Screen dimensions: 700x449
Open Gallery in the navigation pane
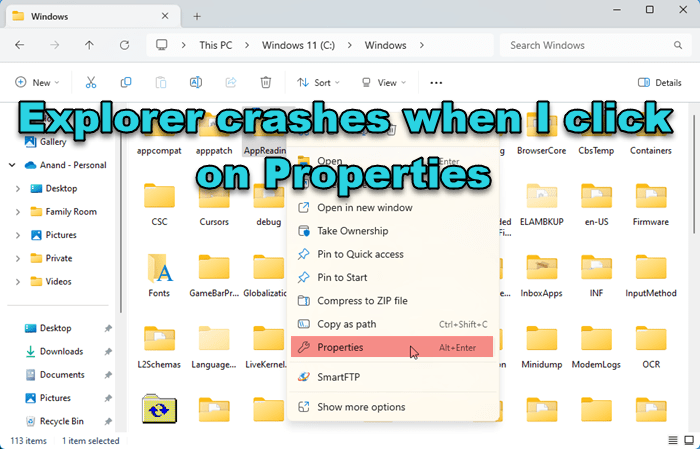pos(46,142)
